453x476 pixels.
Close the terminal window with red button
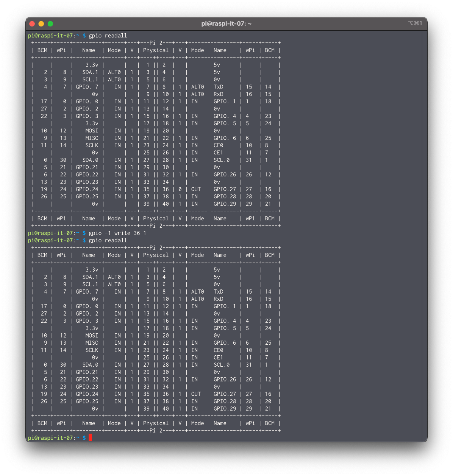[32, 24]
